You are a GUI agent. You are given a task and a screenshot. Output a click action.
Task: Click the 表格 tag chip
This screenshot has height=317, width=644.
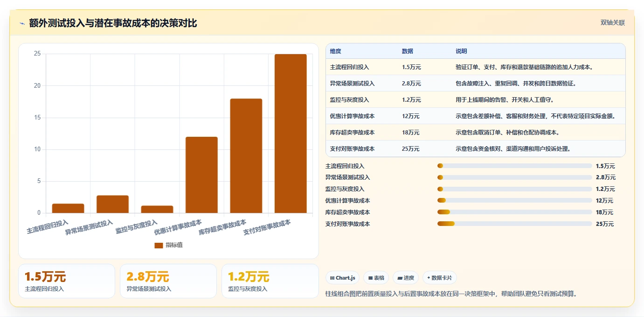[x=376, y=278]
